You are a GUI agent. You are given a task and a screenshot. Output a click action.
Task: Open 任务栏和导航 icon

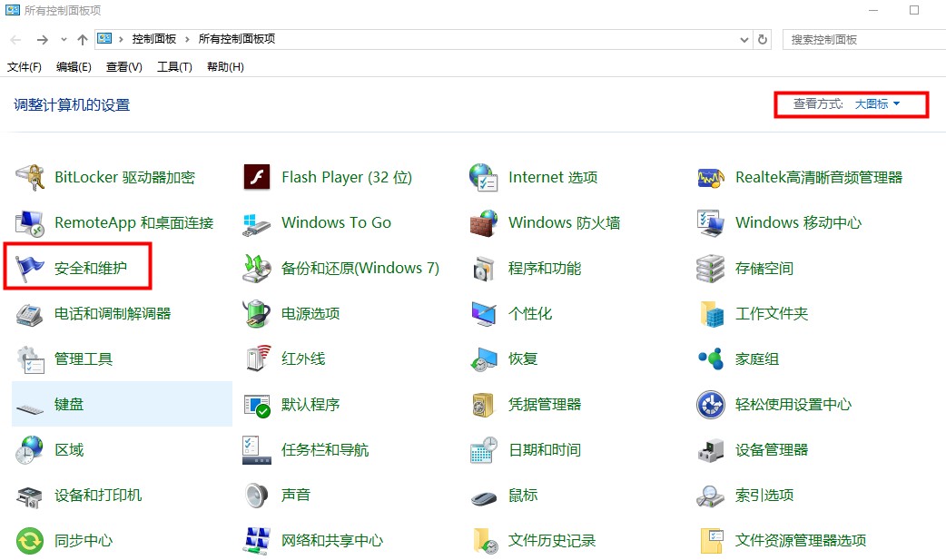pyautogui.click(x=256, y=450)
